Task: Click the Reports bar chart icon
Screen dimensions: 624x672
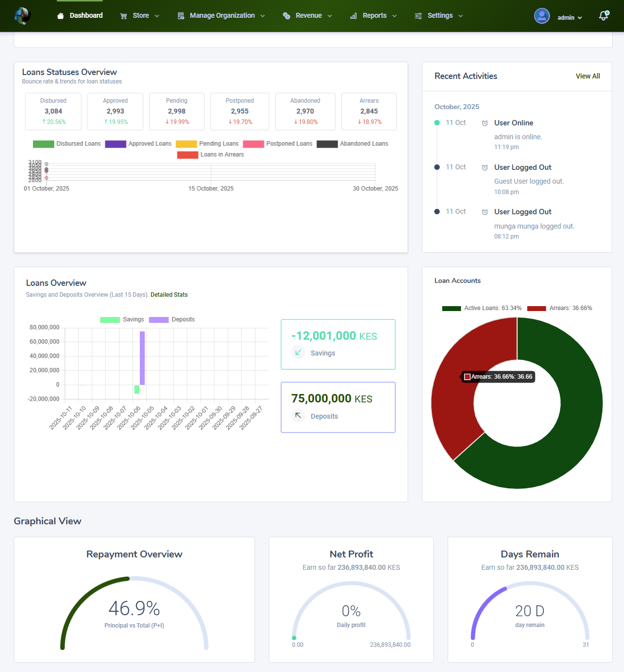Action: tap(353, 16)
